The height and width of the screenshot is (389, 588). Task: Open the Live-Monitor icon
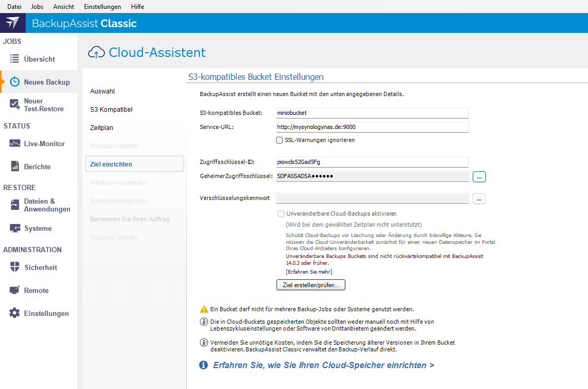coord(15,144)
